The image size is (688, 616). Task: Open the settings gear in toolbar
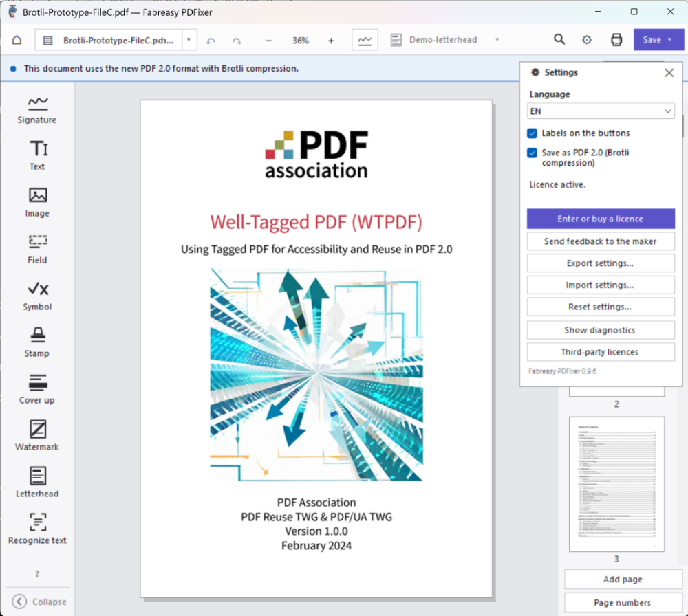coord(587,40)
